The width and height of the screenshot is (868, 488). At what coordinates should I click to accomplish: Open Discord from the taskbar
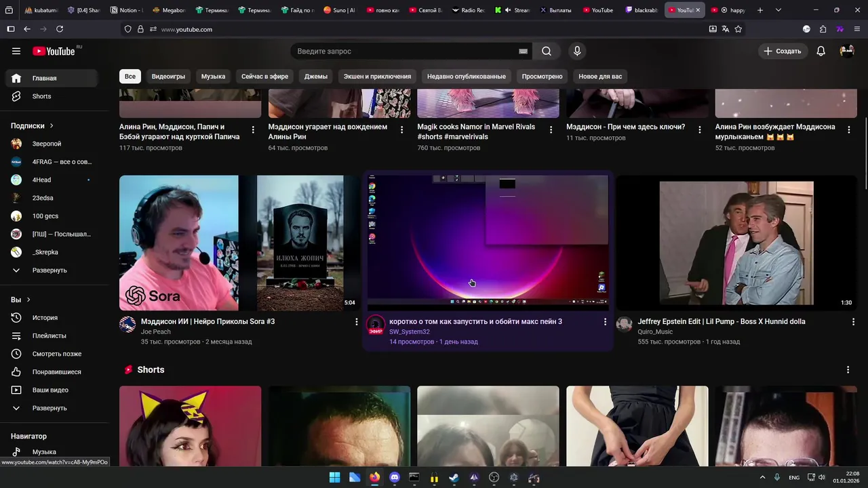pos(395,478)
